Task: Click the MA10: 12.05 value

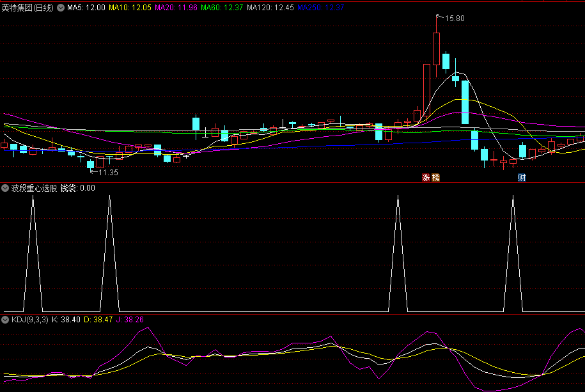Action: pyautogui.click(x=130, y=8)
